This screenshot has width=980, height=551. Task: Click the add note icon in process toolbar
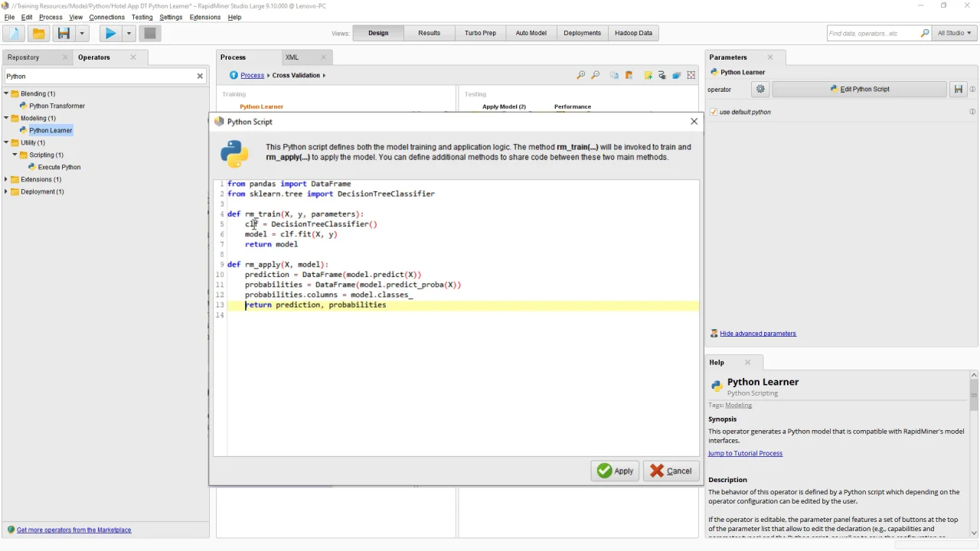[x=648, y=75]
